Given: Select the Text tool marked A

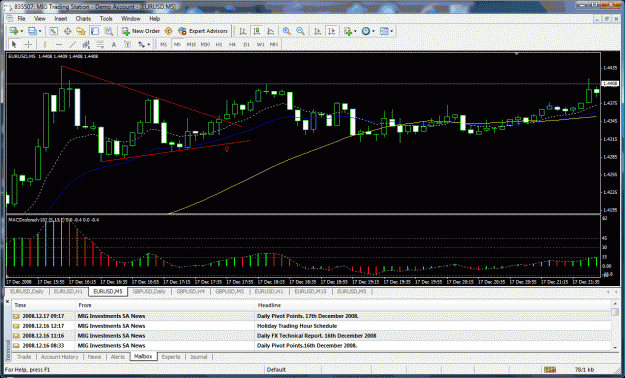Looking at the screenshot, I should click(114, 44).
